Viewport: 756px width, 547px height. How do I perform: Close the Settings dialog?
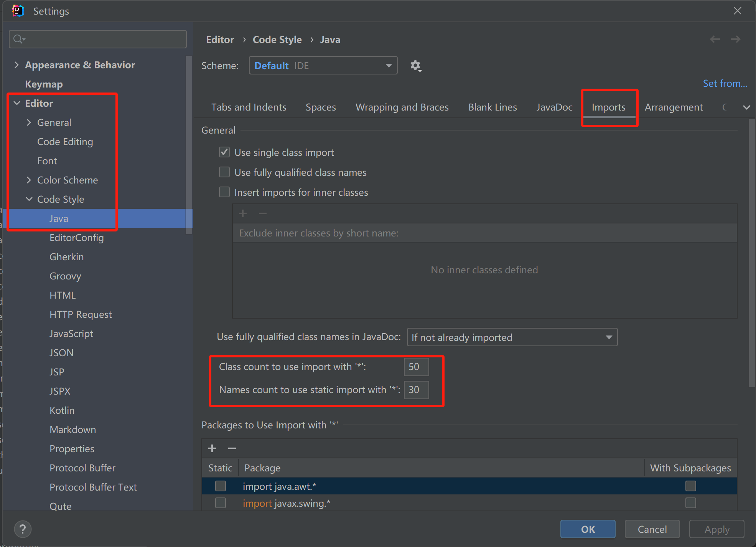pos(738,11)
